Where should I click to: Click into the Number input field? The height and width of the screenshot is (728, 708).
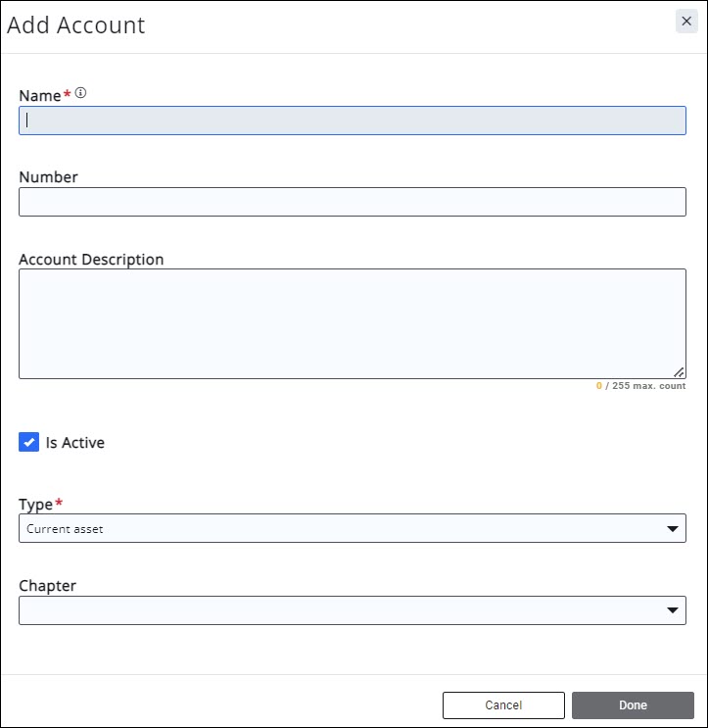pyautogui.click(x=352, y=202)
